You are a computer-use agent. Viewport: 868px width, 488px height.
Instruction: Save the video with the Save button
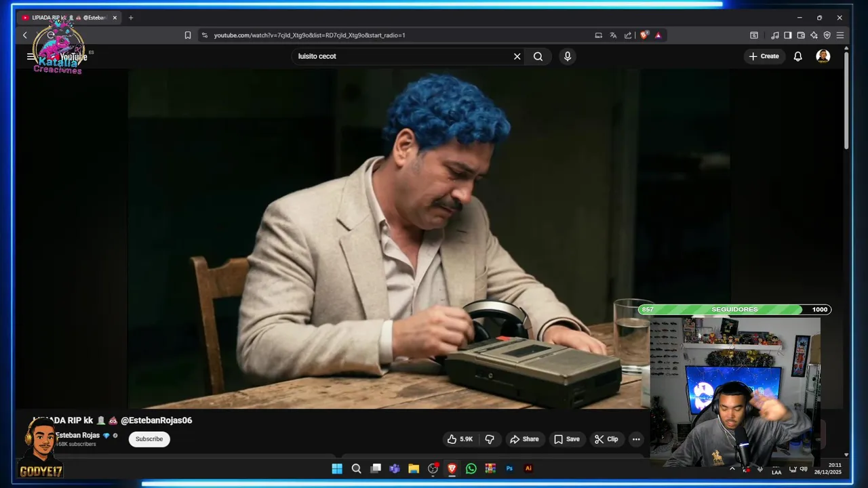pos(566,439)
